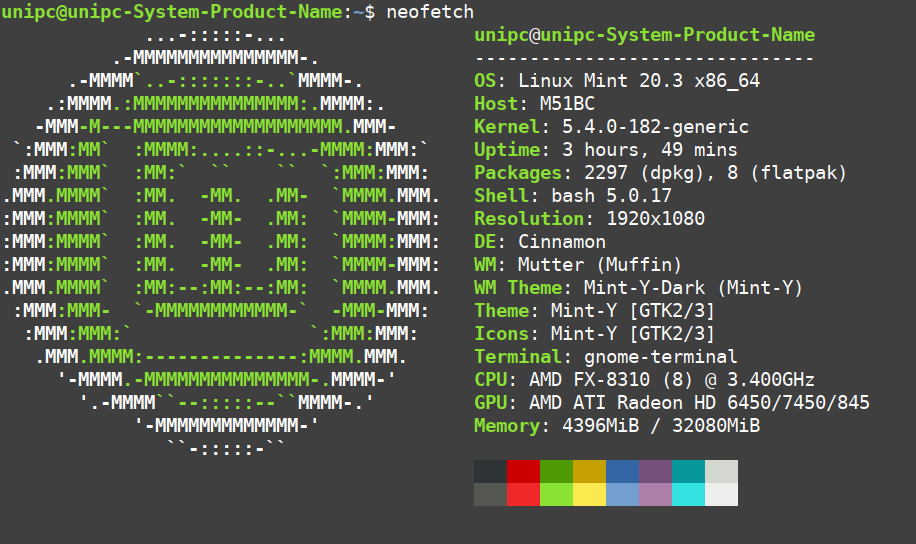Click the 'Resolution: 1920x1080' line
The image size is (916, 544).
pos(589,219)
